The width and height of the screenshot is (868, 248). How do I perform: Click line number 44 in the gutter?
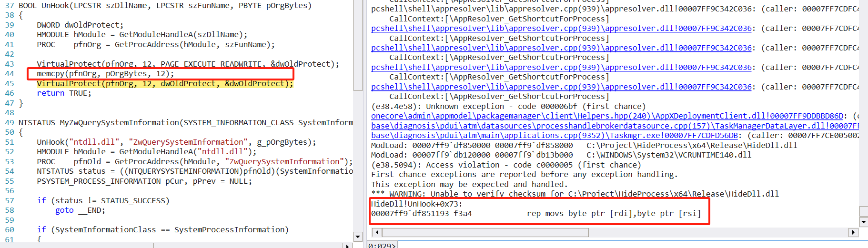tap(10, 74)
